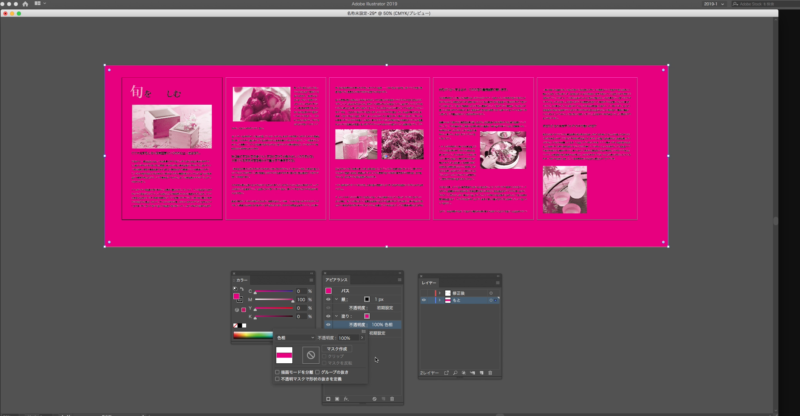Choose the None swatch in Color panel
This screenshot has height=416, width=800.
tap(235, 325)
